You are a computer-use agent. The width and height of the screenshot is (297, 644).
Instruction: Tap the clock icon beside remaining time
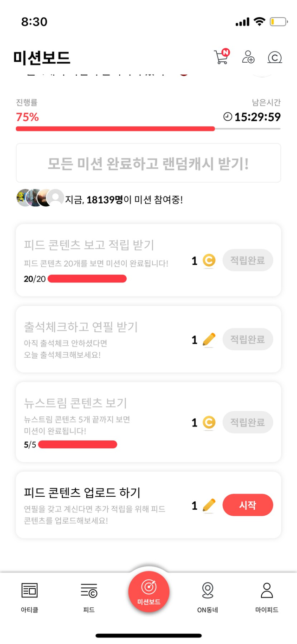tap(227, 117)
